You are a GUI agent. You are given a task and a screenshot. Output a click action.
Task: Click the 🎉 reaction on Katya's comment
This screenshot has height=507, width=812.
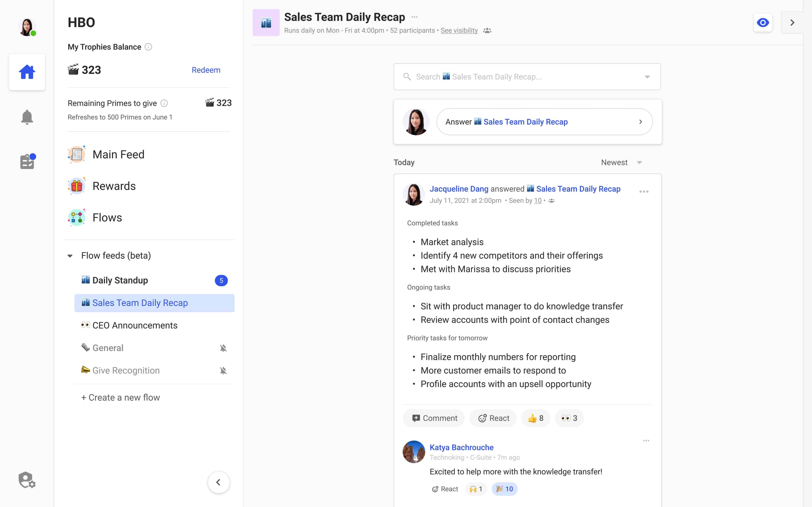point(504,488)
